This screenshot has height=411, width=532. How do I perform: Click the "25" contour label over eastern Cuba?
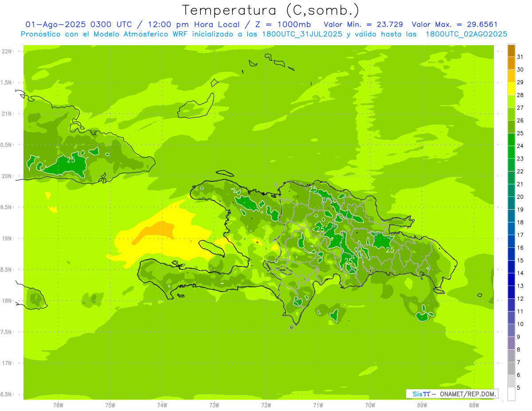point(71,160)
